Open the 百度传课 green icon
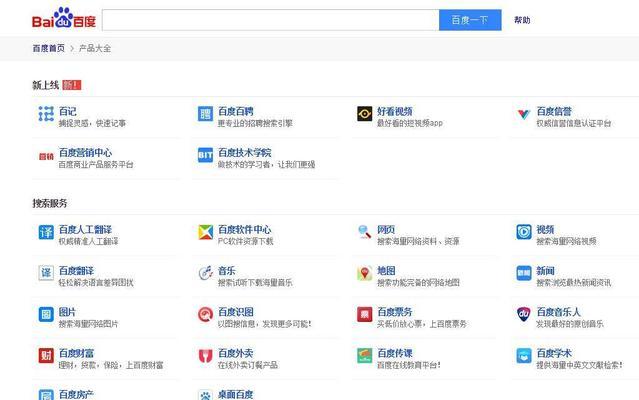The width and height of the screenshot is (639, 400). click(364, 356)
